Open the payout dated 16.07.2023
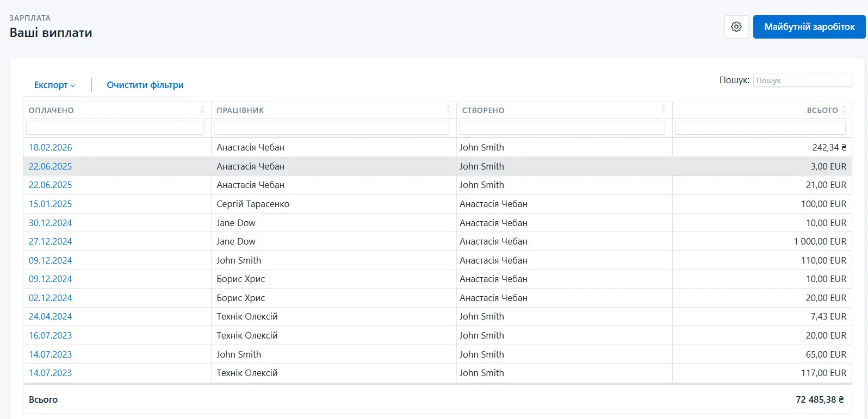The height and width of the screenshot is (419, 868). pyautogui.click(x=50, y=335)
